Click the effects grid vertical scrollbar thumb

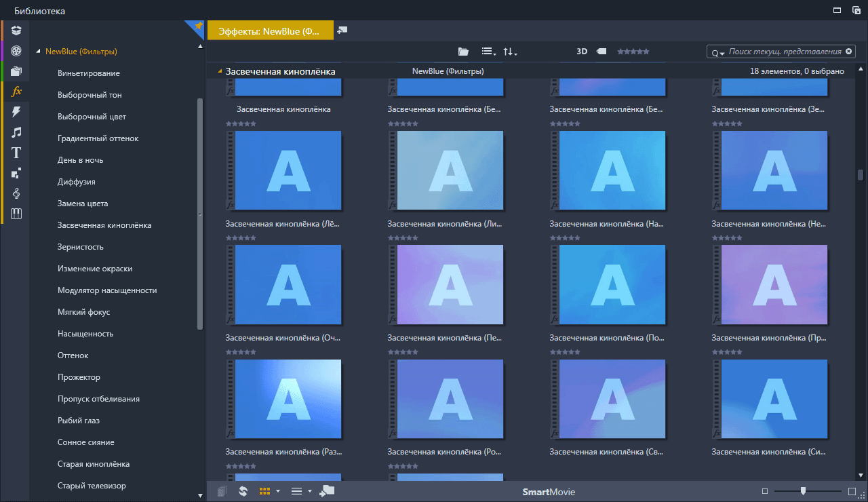(861, 174)
